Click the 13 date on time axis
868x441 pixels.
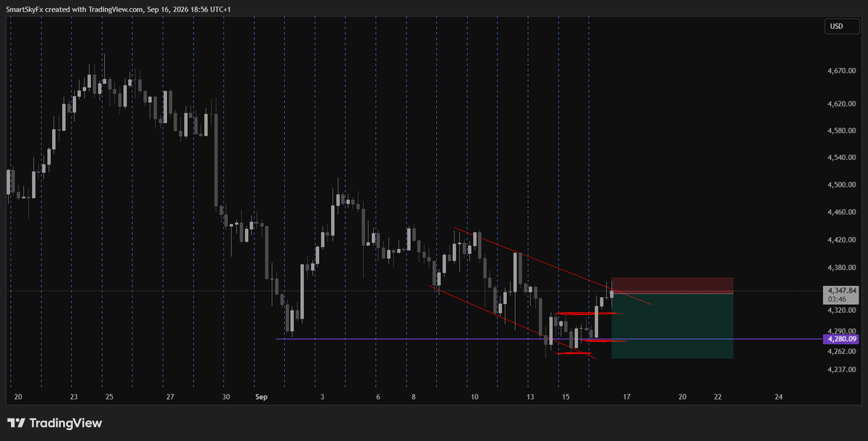point(530,397)
